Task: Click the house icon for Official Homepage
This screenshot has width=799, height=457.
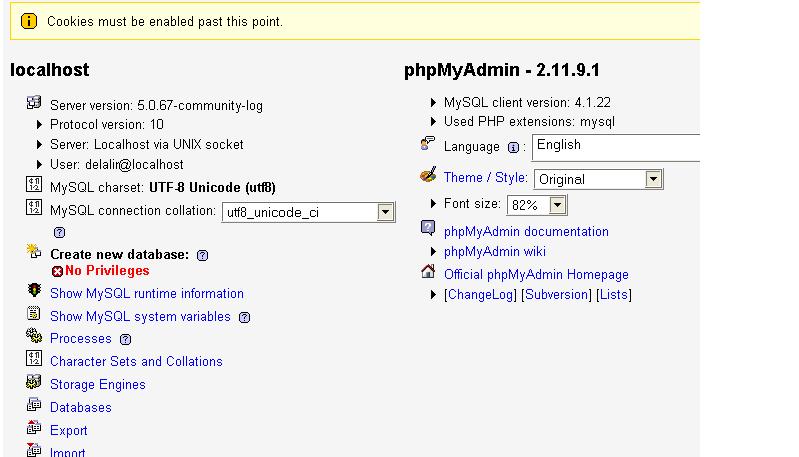Action: pos(428,271)
